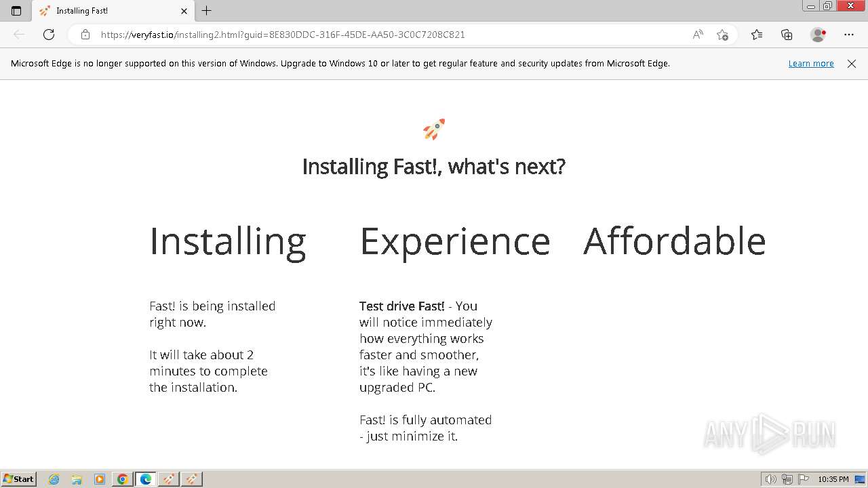
Task: Open File Explorer folder in taskbar
Action: [x=77, y=479]
